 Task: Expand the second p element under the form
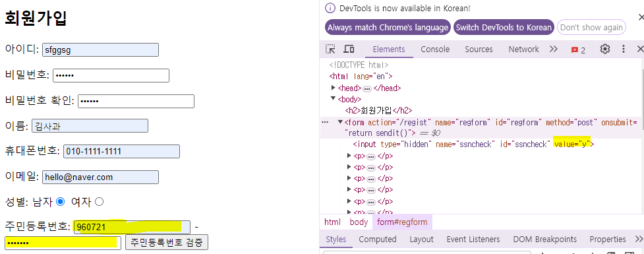(349, 167)
